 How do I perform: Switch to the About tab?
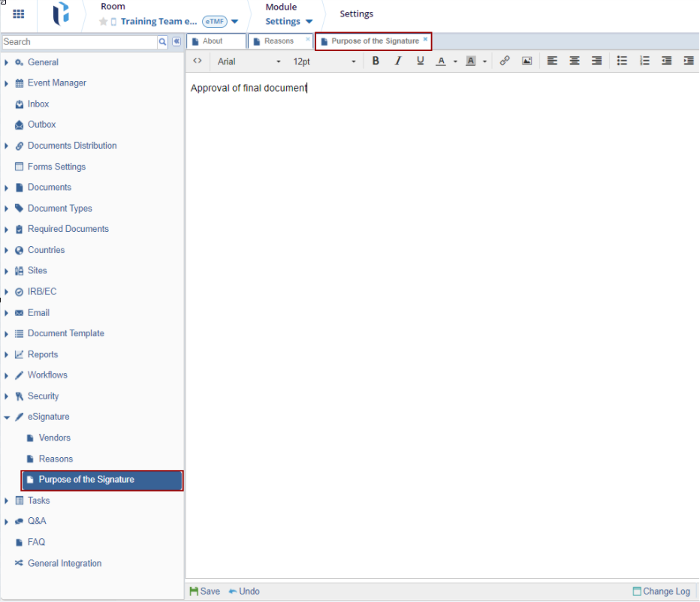coord(213,41)
